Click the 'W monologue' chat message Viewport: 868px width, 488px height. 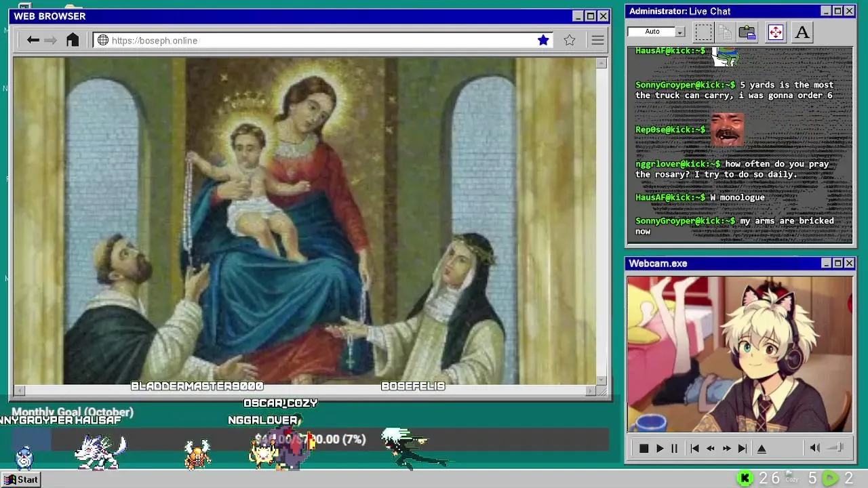[700, 197]
